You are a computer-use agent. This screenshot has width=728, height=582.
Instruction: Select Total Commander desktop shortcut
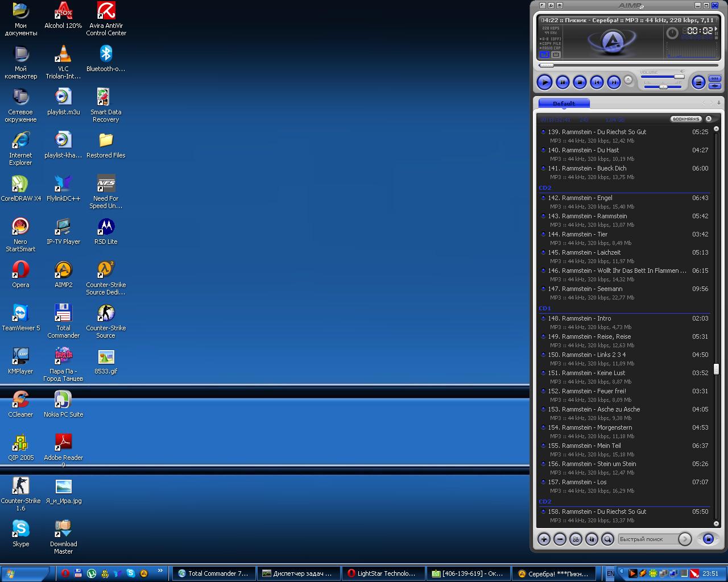point(63,322)
